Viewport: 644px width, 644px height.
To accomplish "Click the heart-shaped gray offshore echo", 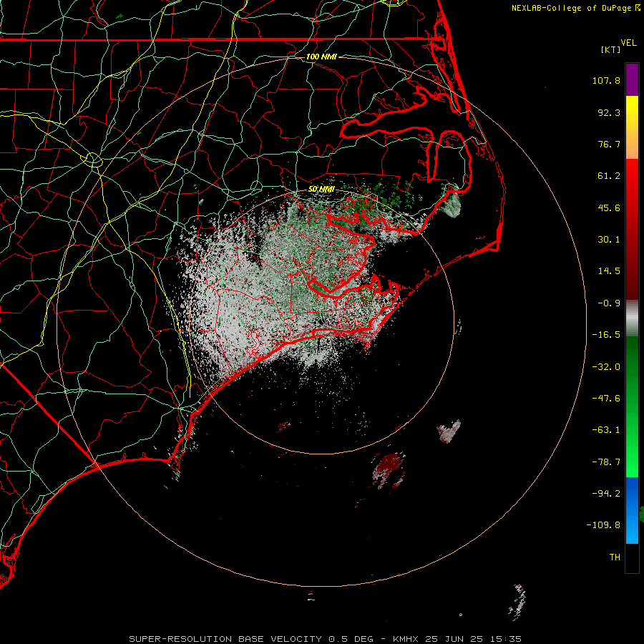I will click(449, 431).
